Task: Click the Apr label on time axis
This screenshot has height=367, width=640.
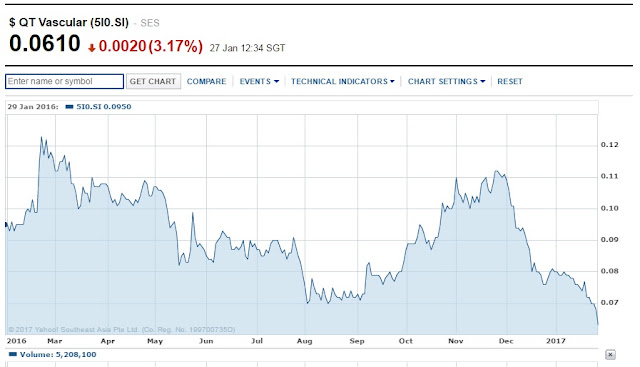Action: (108, 341)
